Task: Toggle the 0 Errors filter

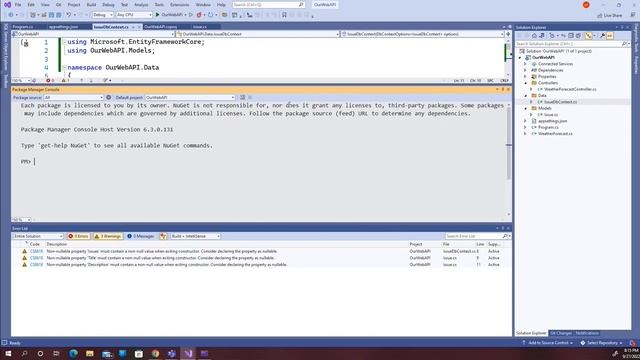Action: tap(78, 236)
